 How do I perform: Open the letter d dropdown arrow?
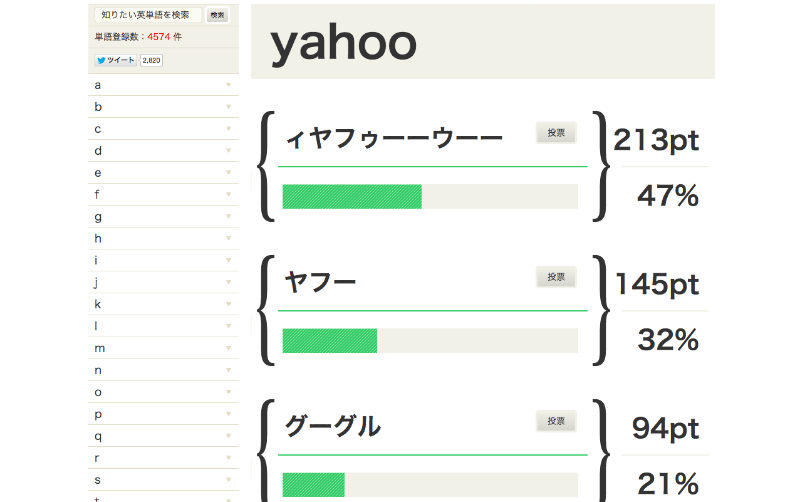(x=229, y=150)
